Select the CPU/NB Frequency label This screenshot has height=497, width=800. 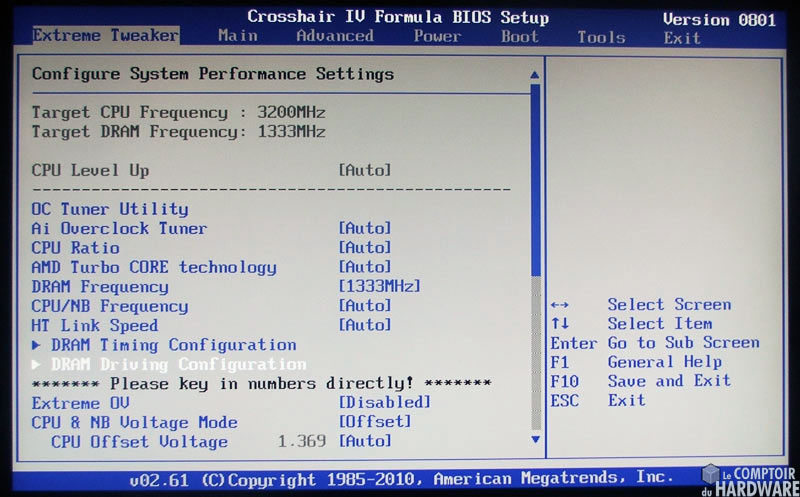tap(110, 306)
